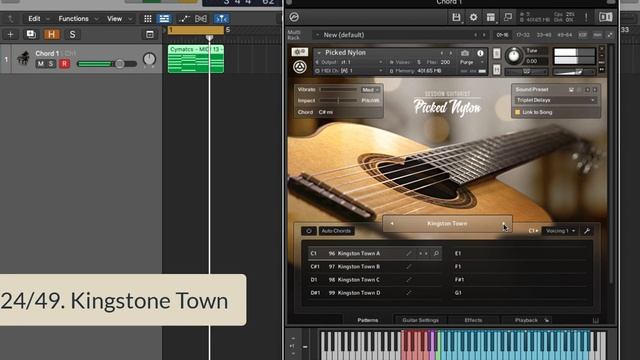The height and width of the screenshot is (360, 640).
Task: Go to previous song with left arrow on Kingston Town
Action: [x=392, y=224]
